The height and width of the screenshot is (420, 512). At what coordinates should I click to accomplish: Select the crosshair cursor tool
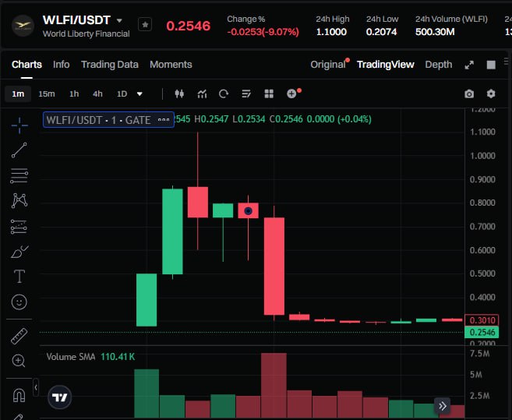tap(19, 124)
